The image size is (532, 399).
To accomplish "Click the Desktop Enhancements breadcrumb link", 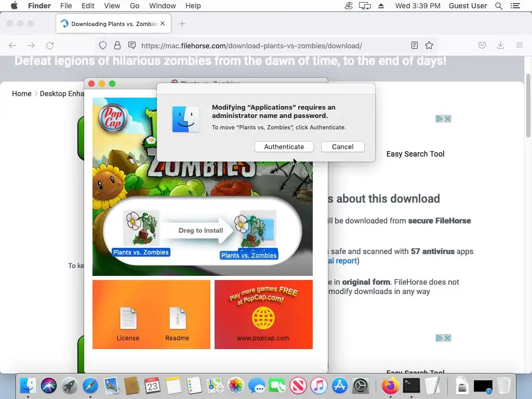I will [62, 94].
